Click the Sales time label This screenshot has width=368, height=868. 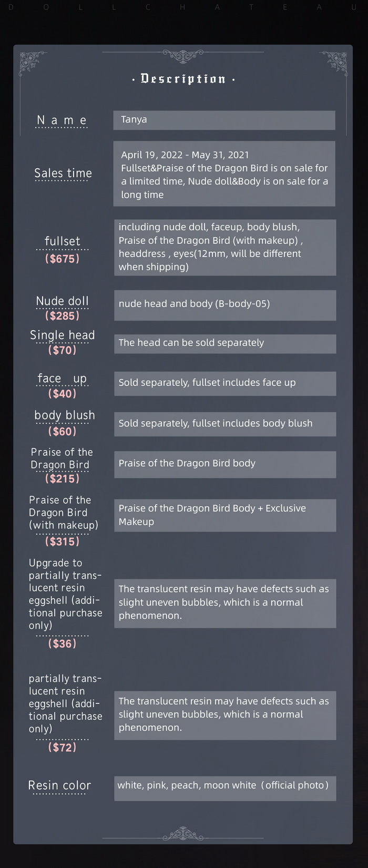click(x=63, y=173)
